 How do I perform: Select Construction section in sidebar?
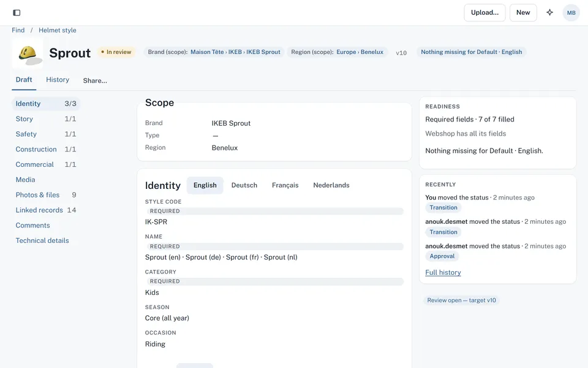(x=46, y=150)
